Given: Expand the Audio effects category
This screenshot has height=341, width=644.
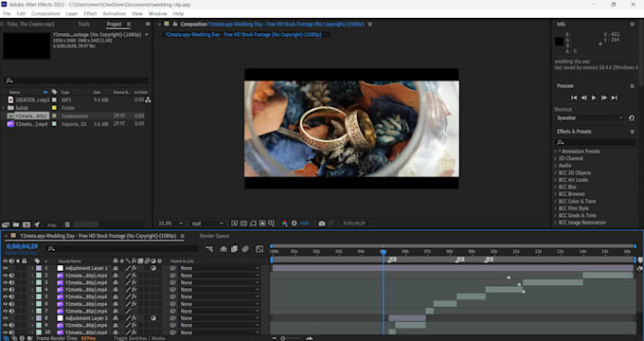Looking at the screenshot, I should click(556, 166).
